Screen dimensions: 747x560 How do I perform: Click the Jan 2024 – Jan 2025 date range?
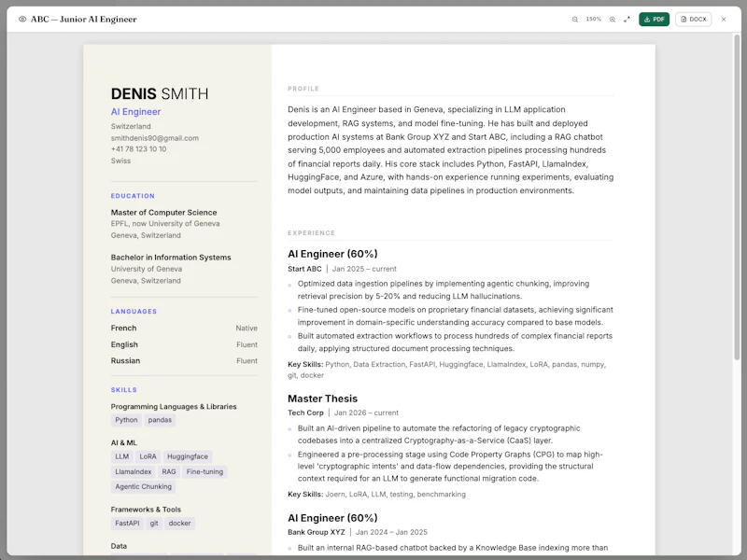pos(391,532)
